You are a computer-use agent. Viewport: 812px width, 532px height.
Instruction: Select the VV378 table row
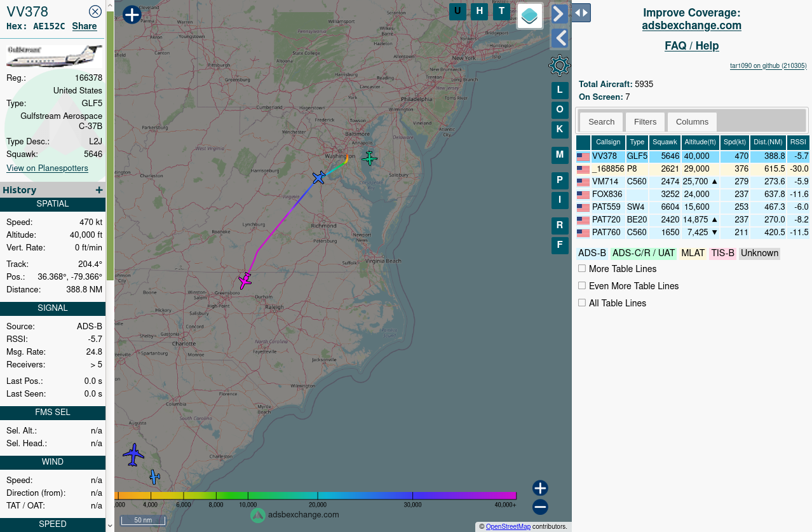(x=693, y=156)
